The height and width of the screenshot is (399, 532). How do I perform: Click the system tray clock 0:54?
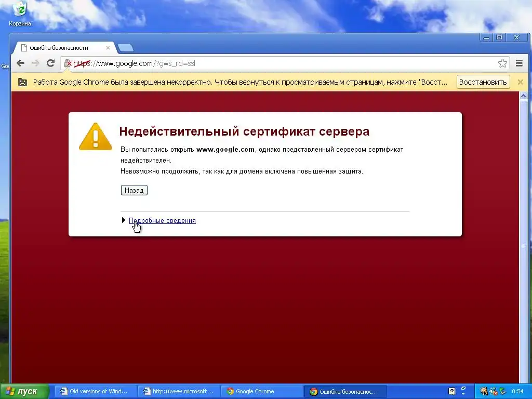coord(517,391)
